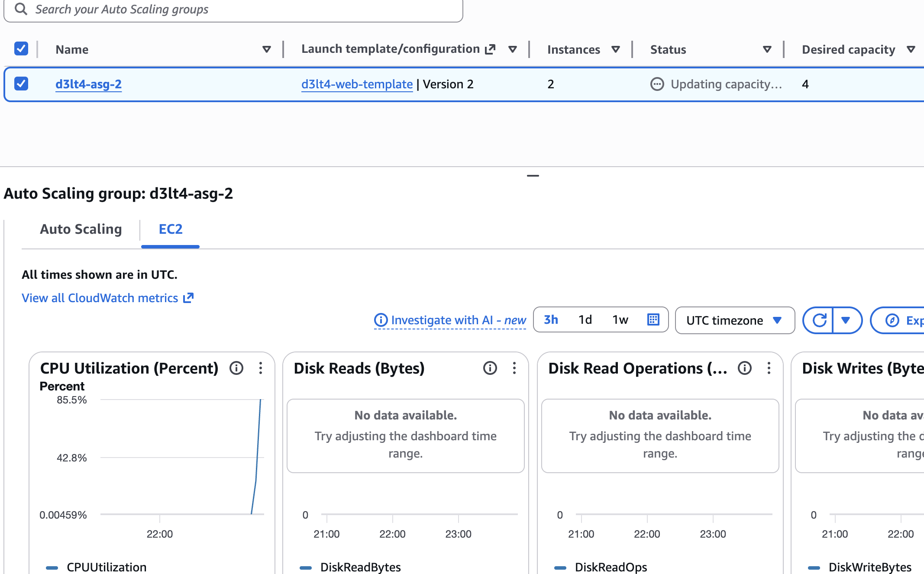Open the custom date range calendar icon
The height and width of the screenshot is (574, 924).
[653, 320]
